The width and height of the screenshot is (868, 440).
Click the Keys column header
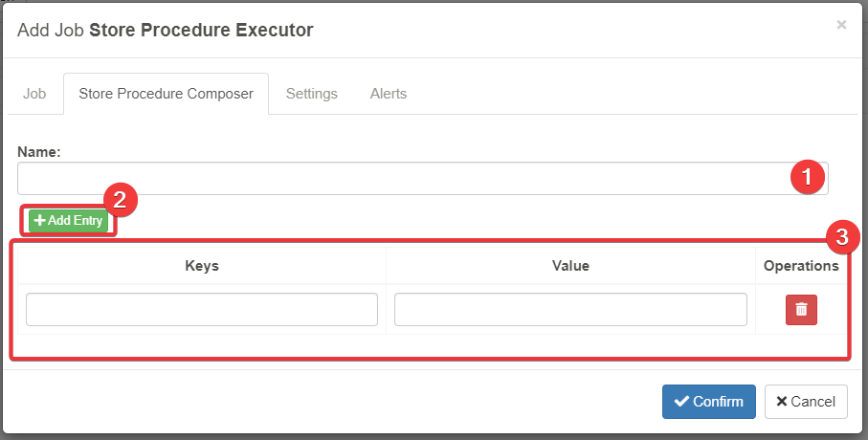click(202, 266)
